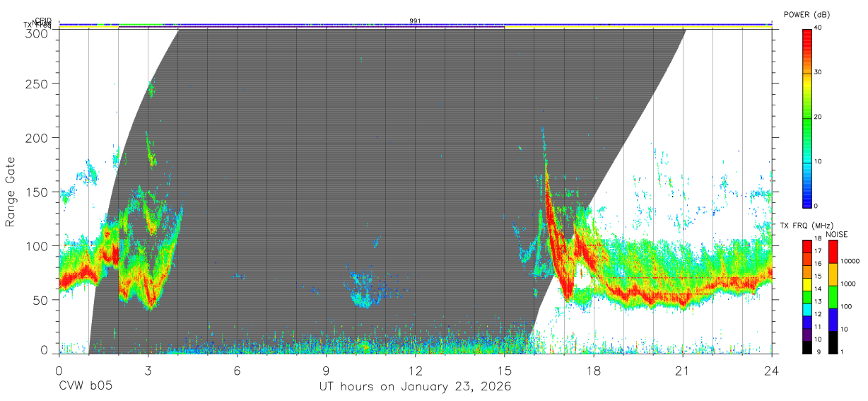Click the CPID label at top left
The width and height of the screenshot is (868, 401).
43,21
